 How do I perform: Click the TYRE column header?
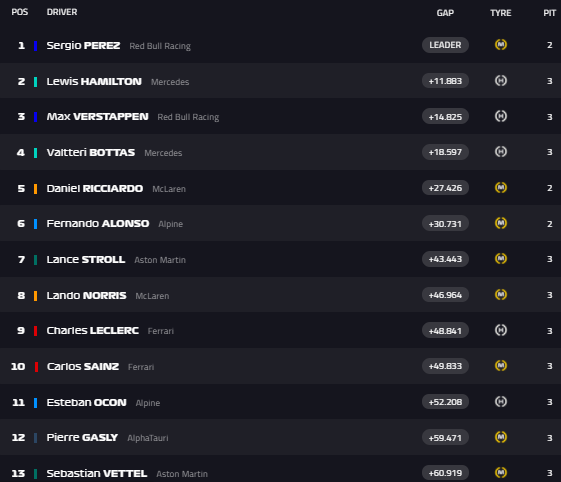pos(501,13)
